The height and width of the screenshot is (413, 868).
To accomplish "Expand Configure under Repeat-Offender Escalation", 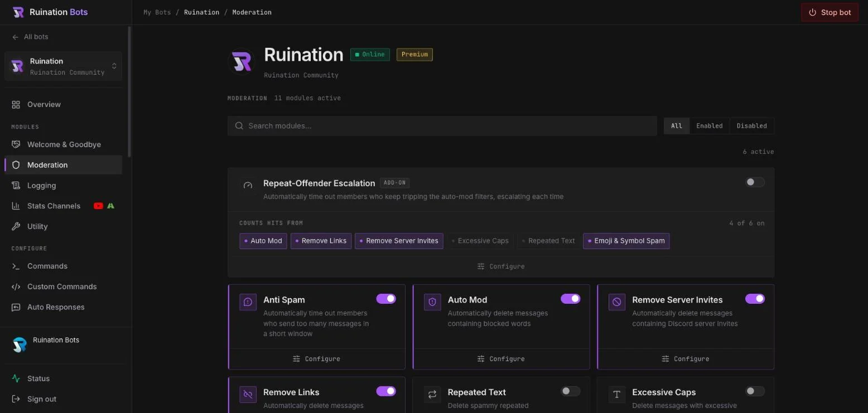I will pyautogui.click(x=501, y=266).
